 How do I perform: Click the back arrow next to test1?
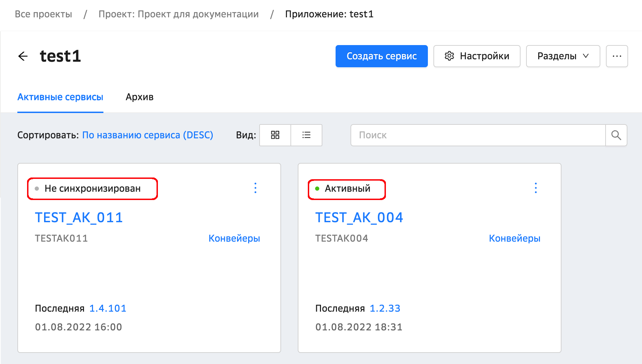point(23,56)
